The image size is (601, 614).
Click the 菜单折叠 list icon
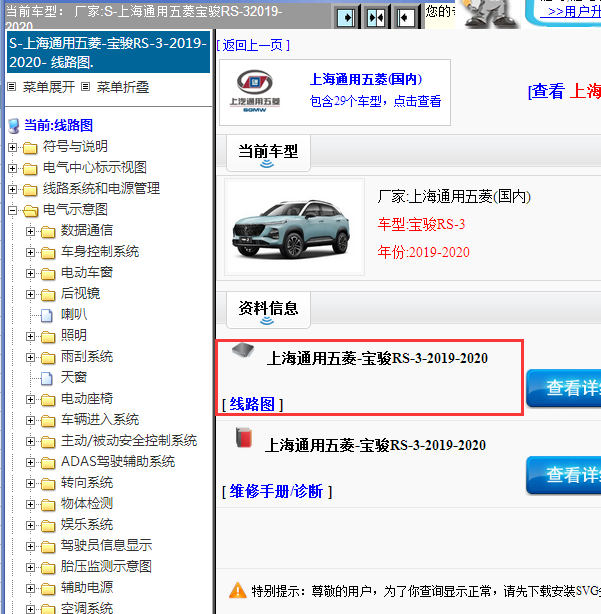coord(85,87)
